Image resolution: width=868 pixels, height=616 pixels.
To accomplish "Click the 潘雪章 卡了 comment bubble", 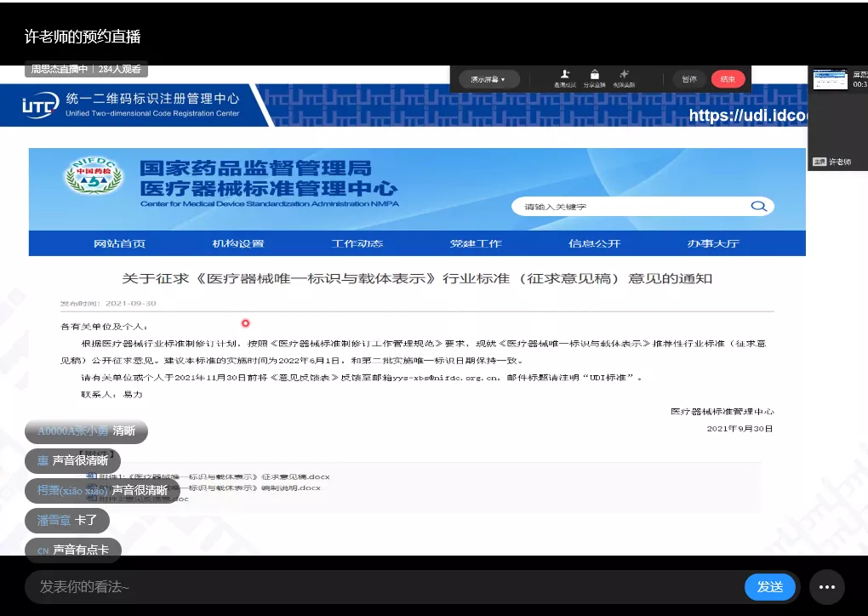I will [67, 520].
